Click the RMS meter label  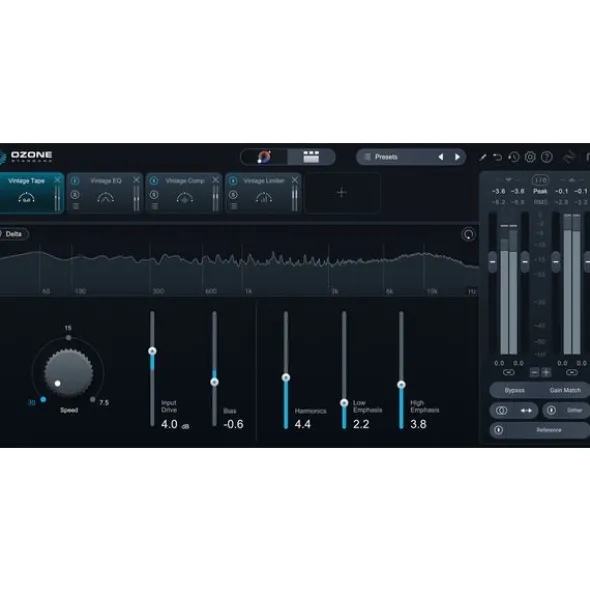pos(540,202)
